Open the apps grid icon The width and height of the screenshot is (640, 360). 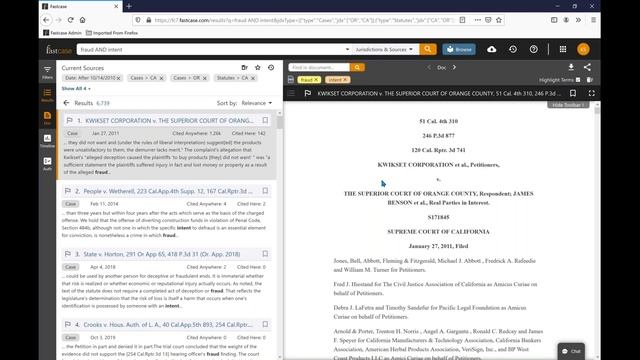click(x=563, y=49)
